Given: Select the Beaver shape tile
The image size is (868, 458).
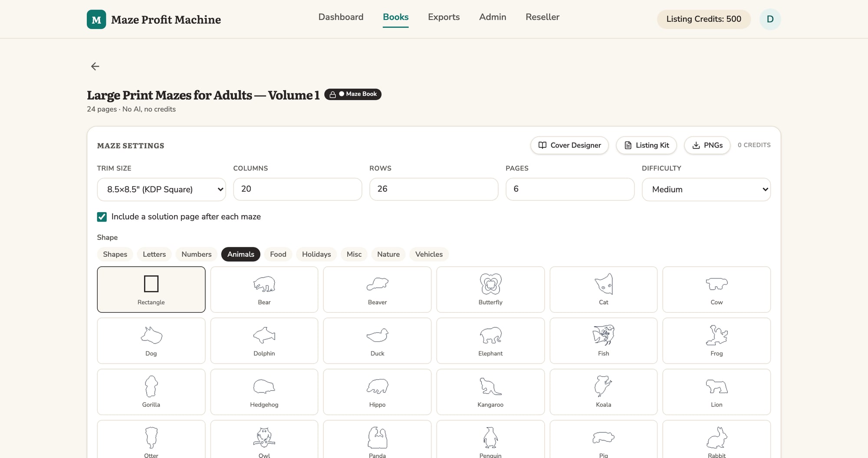Looking at the screenshot, I should click(377, 289).
